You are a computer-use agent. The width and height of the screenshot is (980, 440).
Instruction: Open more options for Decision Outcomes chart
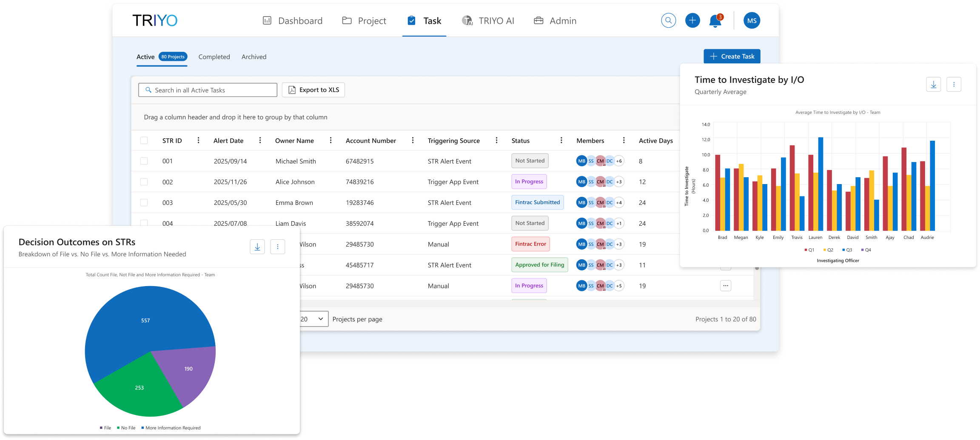point(278,247)
